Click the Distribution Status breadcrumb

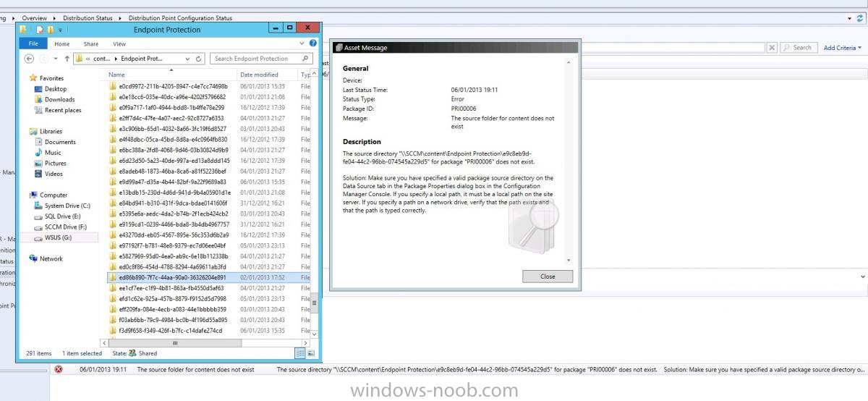(88, 17)
